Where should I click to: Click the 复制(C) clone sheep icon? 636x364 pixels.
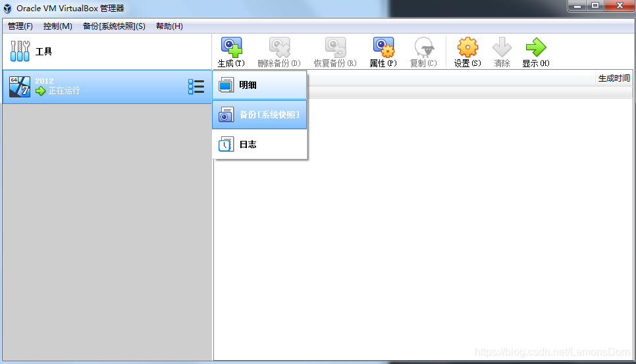pos(424,47)
